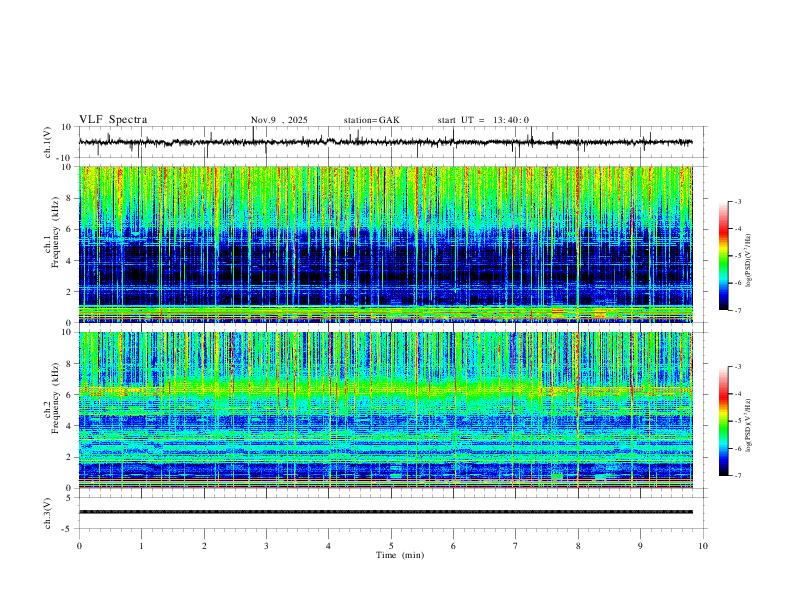
Task: Click the time axis tick label "6"
Action: pos(453,546)
